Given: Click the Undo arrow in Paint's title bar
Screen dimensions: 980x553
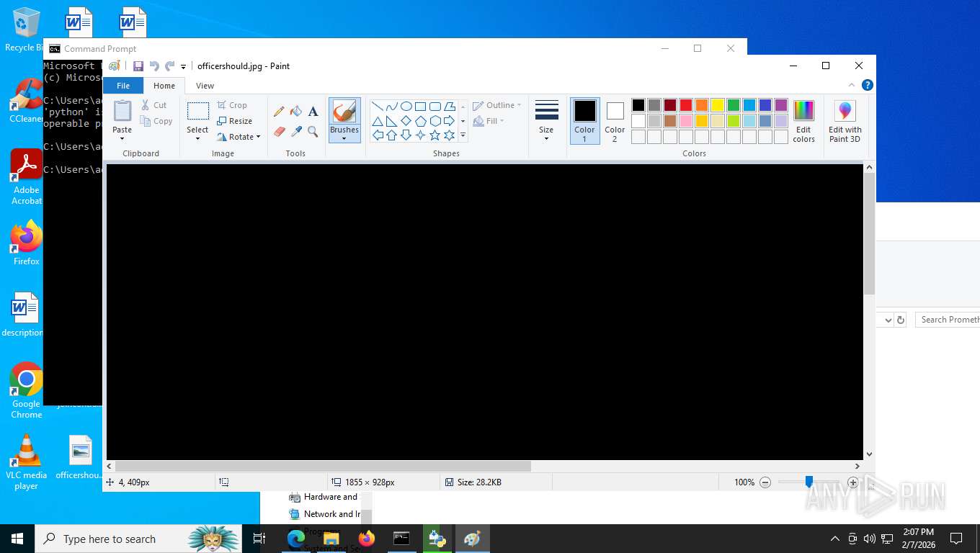Looking at the screenshot, I should 154,66.
